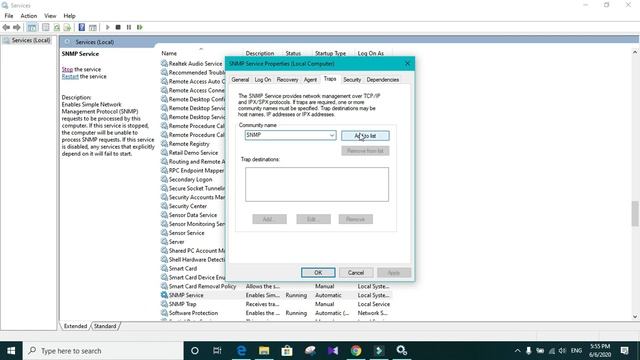Switch to the Dependencies tab
The image size is (640, 360).
tap(382, 80)
